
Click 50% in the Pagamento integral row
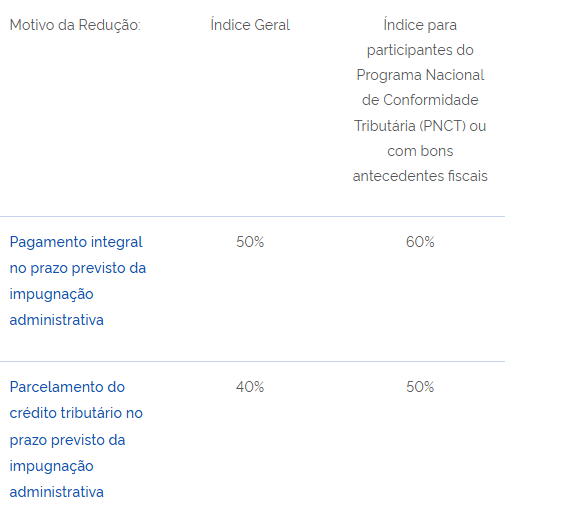click(x=250, y=241)
